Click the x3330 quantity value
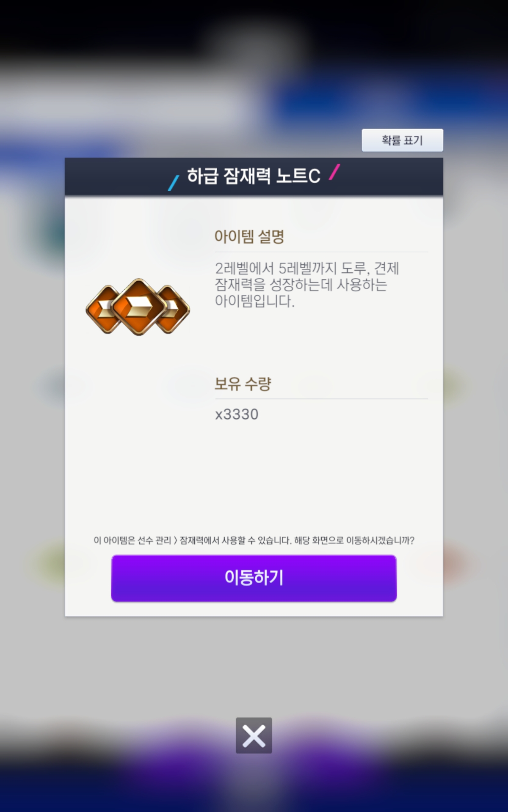508x812 pixels. pyautogui.click(x=237, y=414)
